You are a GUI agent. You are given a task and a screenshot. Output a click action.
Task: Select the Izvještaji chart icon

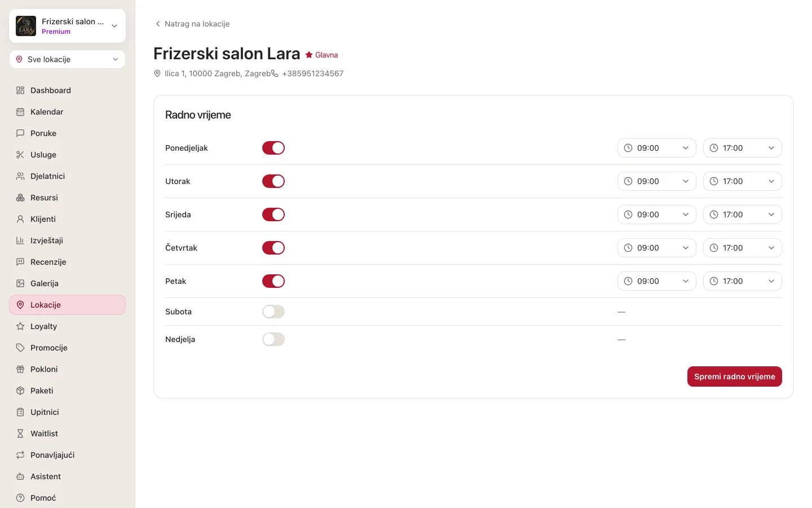click(20, 240)
